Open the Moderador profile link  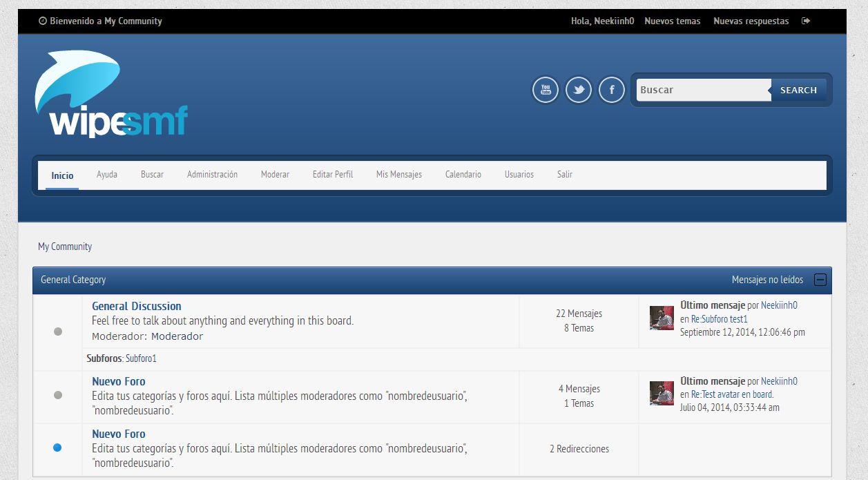pyautogui.click(x=177, y=336)
